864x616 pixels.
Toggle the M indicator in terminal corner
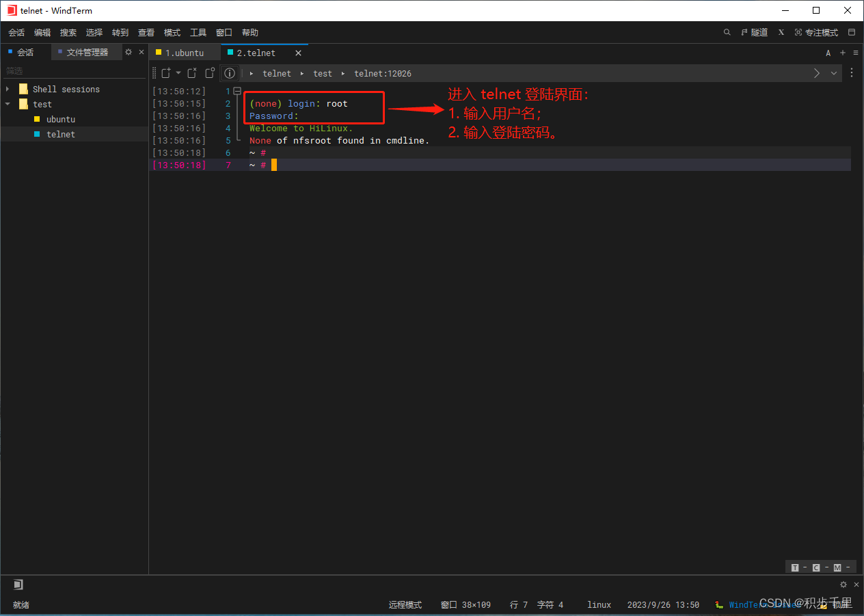[x=837, y=567]
